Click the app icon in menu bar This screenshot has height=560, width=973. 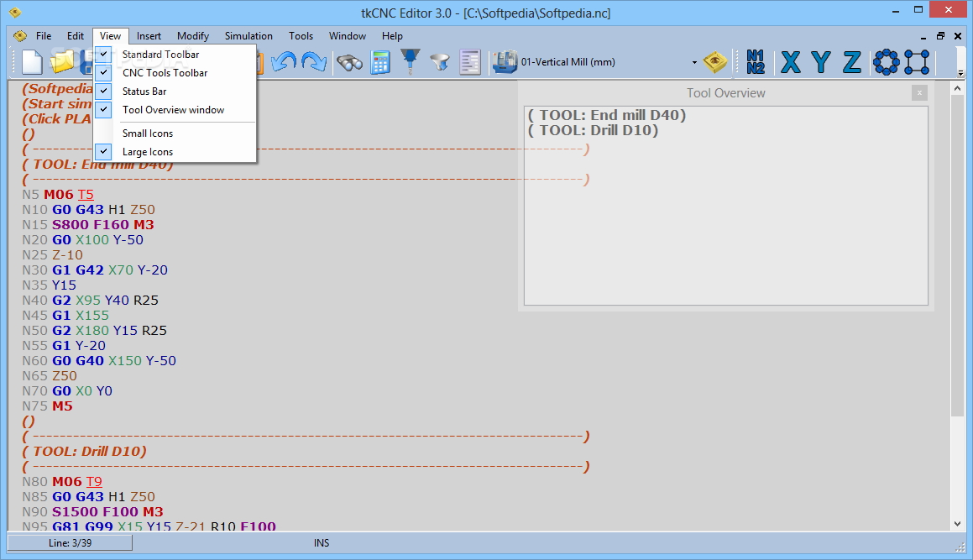[x=20, y=35]
